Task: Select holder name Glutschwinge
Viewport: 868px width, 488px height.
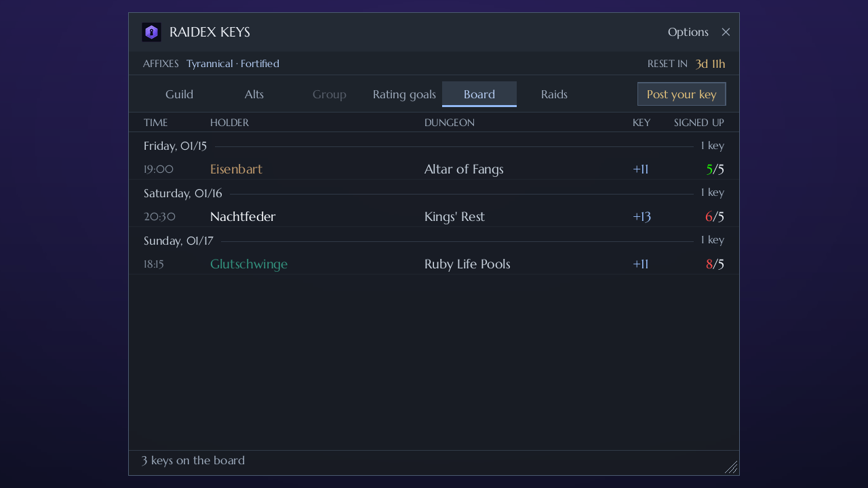Action: coord(249,264)
